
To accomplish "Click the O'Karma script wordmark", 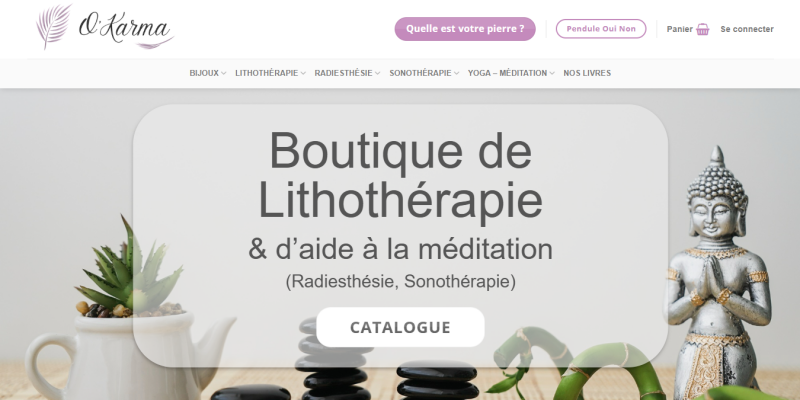I will 126,30.
